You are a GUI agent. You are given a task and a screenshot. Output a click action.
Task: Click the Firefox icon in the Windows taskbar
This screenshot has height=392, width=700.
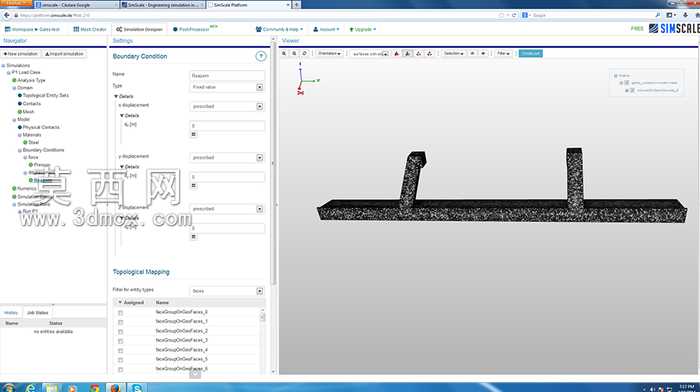click(115, 388)
